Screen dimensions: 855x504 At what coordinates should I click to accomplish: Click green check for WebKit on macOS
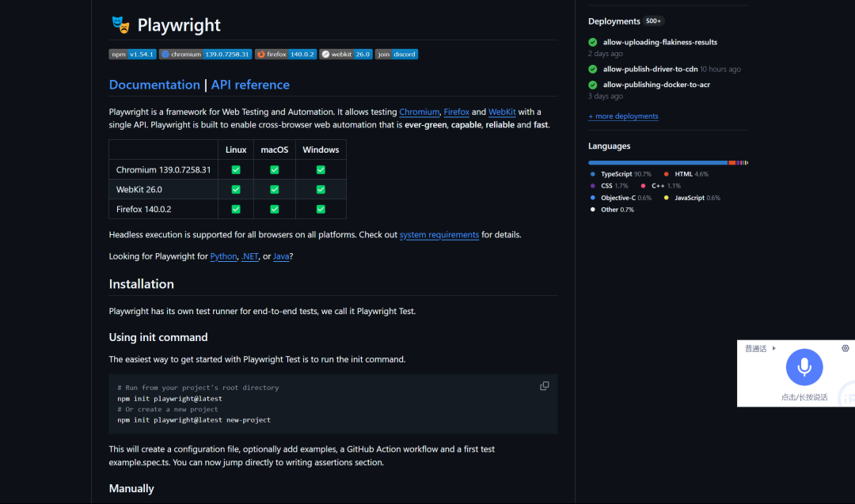[274, 190]
